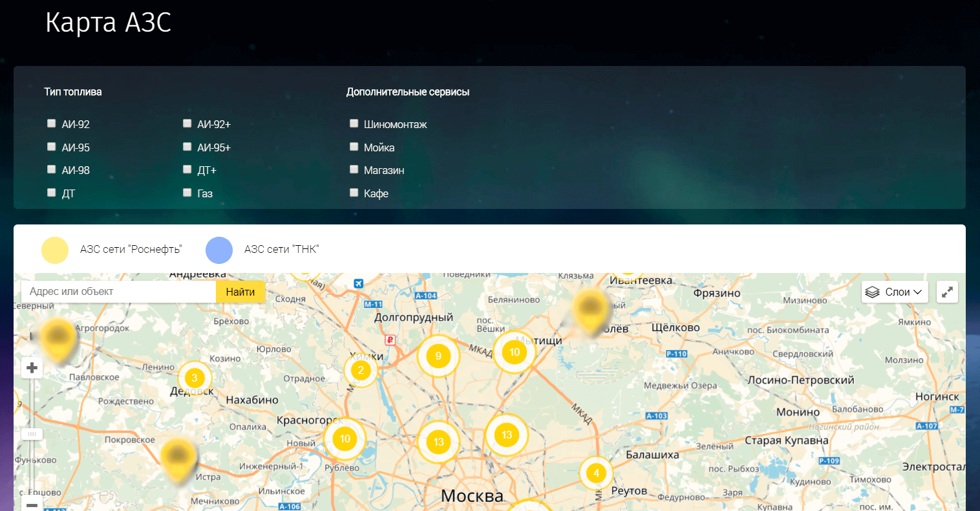
Task: Toggle the Шиномонтаж service checkbox
Action: click(354, 124)
